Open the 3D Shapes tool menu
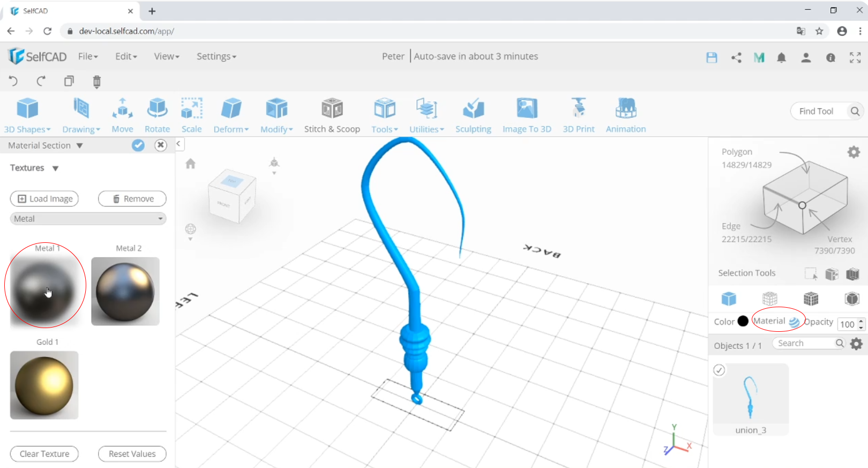Viewport: 868px width, 468px height. click(27, 115)
